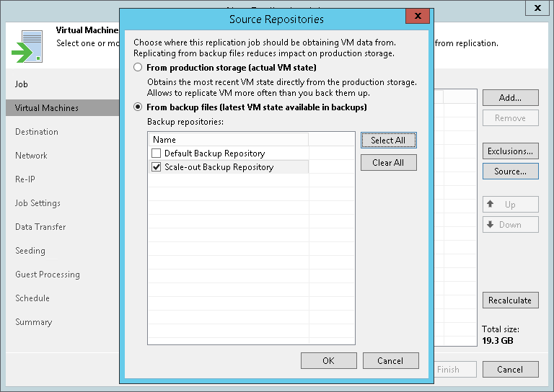
Task: Click the 19.3 GB total size value
Action: [x=498, y=341]
